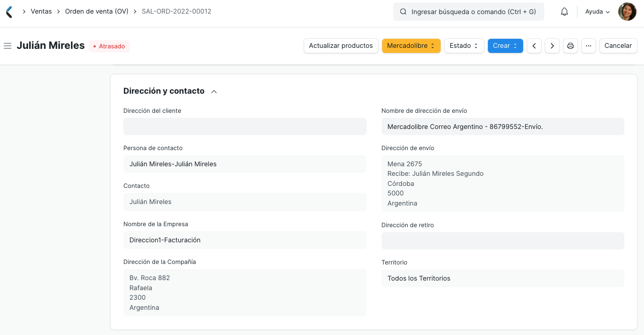
Task: Open the Estado dropdown
Action: coord(463,45)
